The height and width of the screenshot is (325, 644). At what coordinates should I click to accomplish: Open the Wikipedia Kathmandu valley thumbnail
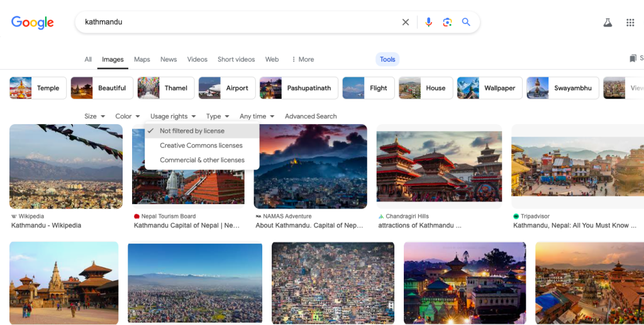[66, 167]
